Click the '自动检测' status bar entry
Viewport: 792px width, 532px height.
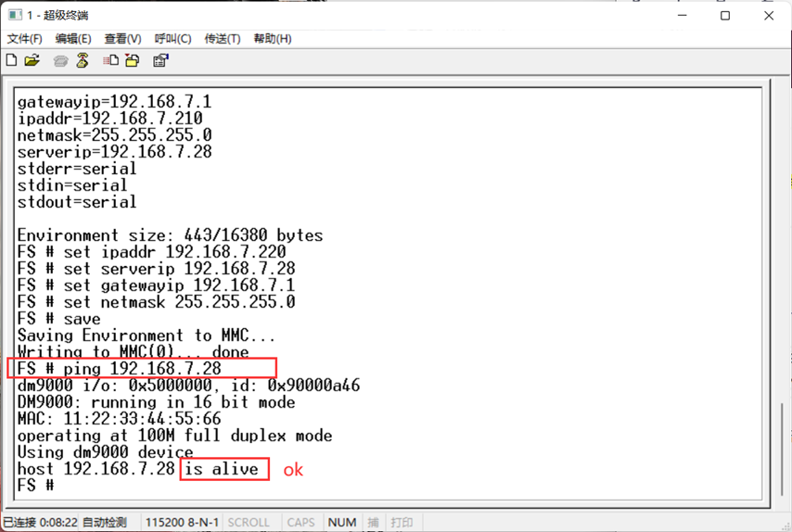click(x=105, y=523)
